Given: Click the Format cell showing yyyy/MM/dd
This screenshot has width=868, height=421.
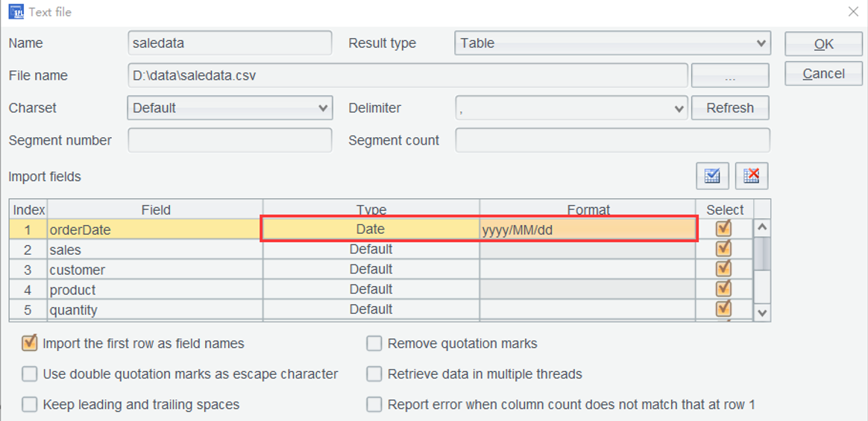Looking at the screenshot, I should pos(588,230).
